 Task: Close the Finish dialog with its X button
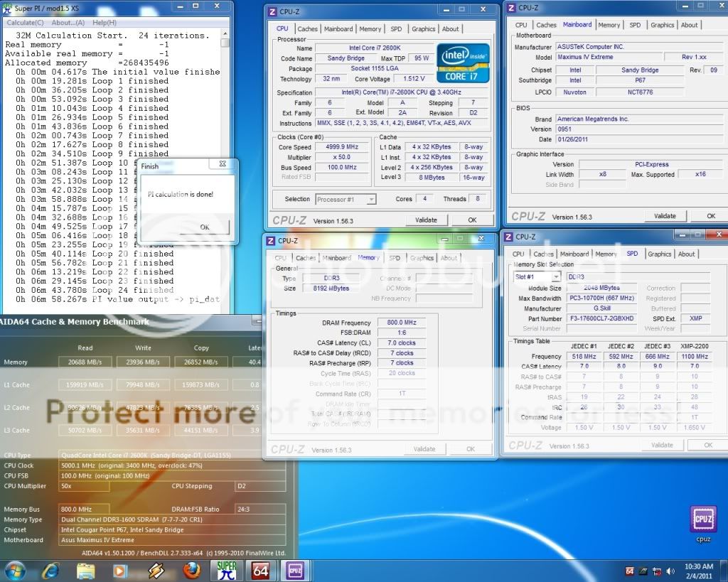[x=223, y=164]
